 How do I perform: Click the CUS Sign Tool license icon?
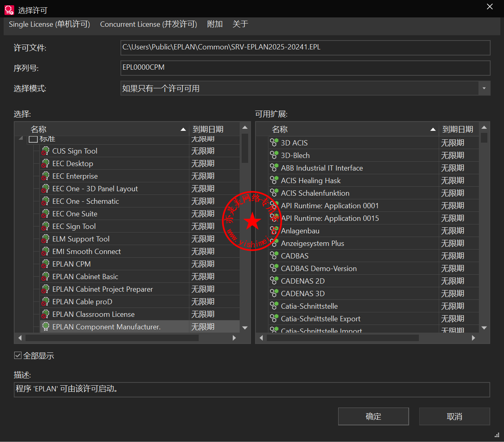click(45, 151)
